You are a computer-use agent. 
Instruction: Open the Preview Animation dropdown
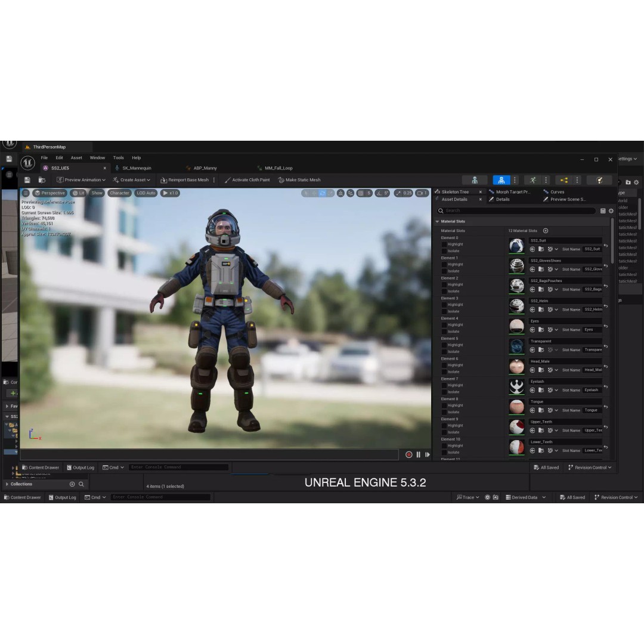[x=81, y=180]
